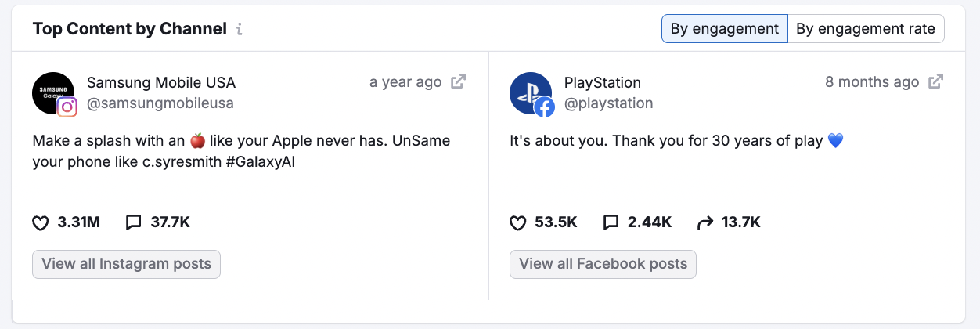The height and width of the screenshot is (329, 980).
Task: Click the PlayStation profile avatar
Action: [x=529, y=92]
